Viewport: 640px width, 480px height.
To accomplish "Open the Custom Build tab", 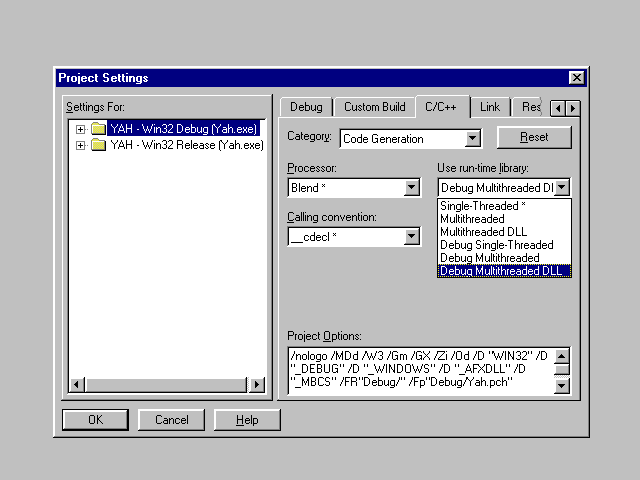I will click(374, 107).
